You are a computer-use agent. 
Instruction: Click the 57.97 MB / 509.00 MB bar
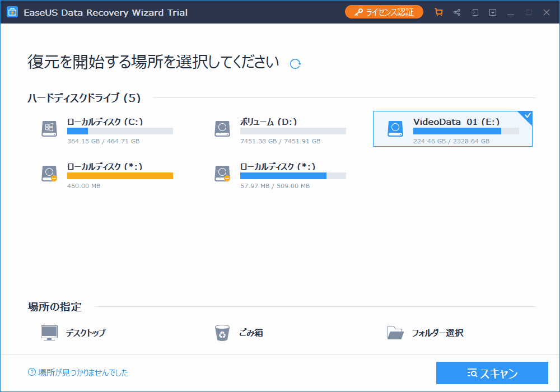coord(293,176)
